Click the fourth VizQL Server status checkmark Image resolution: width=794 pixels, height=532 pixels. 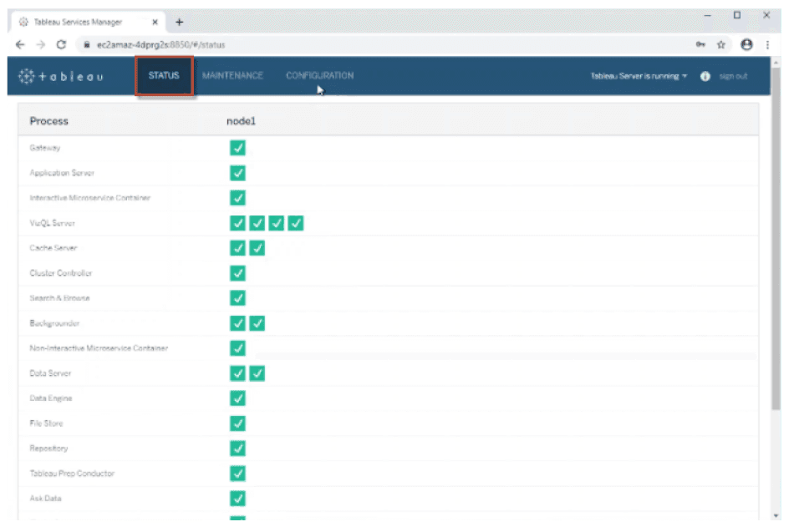pos(296,223)
